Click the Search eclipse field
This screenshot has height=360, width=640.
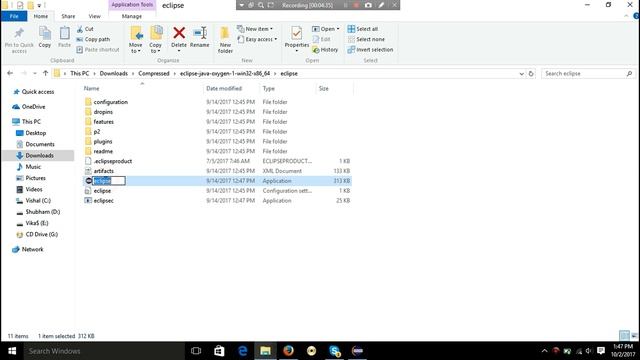coord(584,73)
